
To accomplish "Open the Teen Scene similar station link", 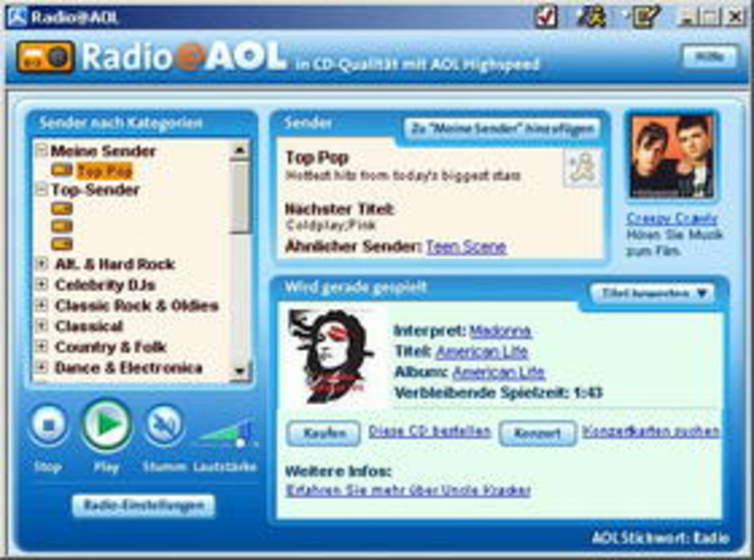I will pos(466,247).
